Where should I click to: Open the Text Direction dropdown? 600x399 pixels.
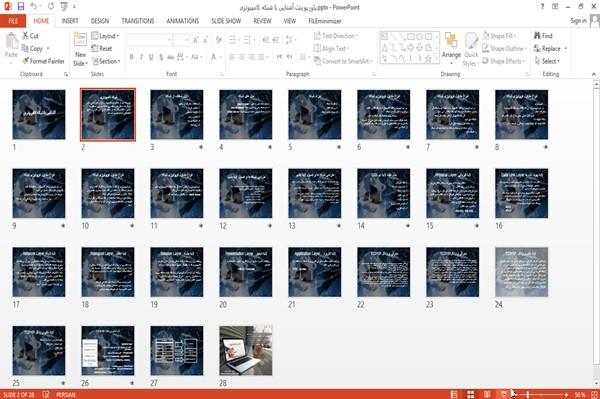click(x=336, y=36)
